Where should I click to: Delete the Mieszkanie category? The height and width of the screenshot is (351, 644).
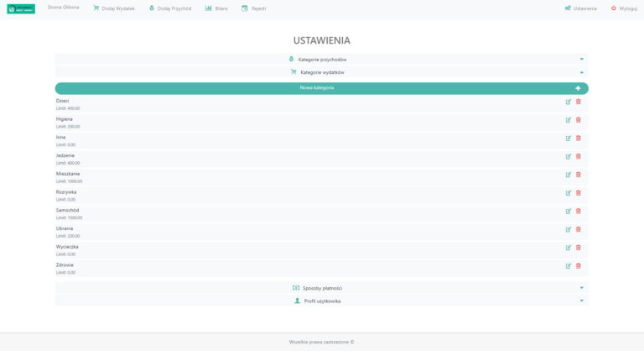pos(578,175)
